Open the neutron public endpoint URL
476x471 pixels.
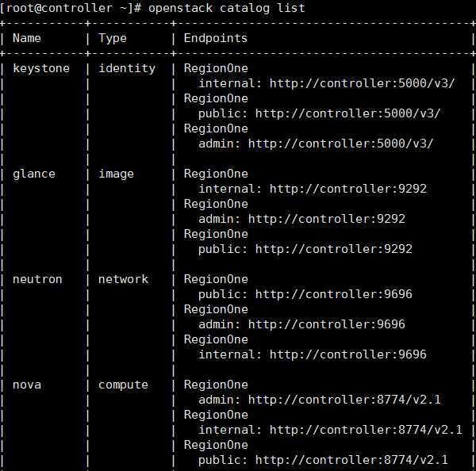pos(334,294)
